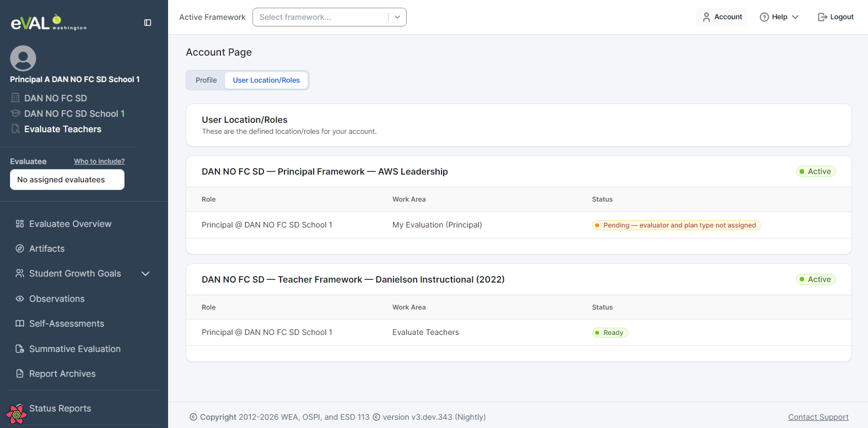Click the Summative Evaluation file icon
The width and height of the screenshot is (868, 428).
tap(20, 349)
